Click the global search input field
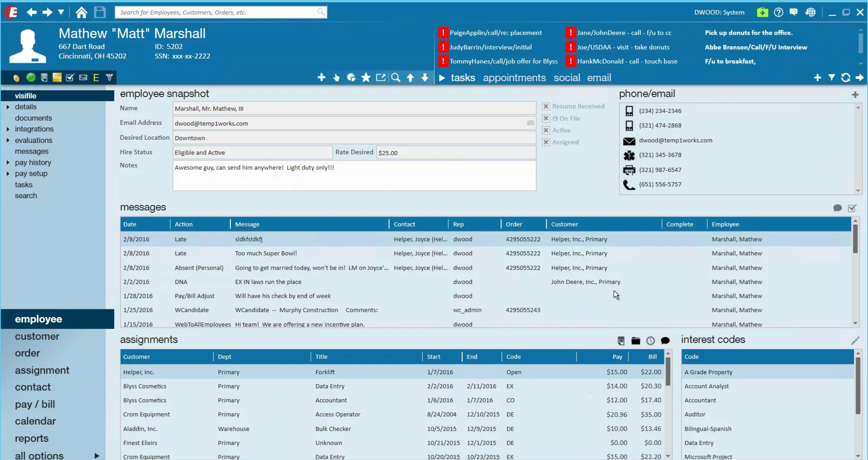Image resolution: width=868 pixels, height=460 pixels. (216, 12)
